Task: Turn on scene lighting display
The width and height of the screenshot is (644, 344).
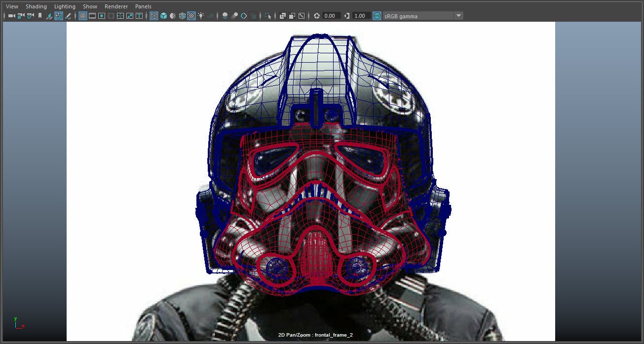Action: point(201,16)
